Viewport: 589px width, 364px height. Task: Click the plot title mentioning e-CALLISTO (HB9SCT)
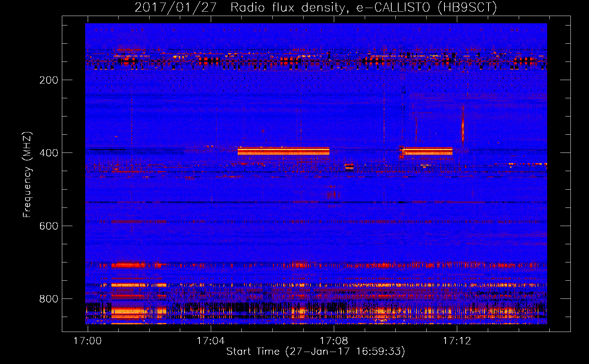click(316, 7)
